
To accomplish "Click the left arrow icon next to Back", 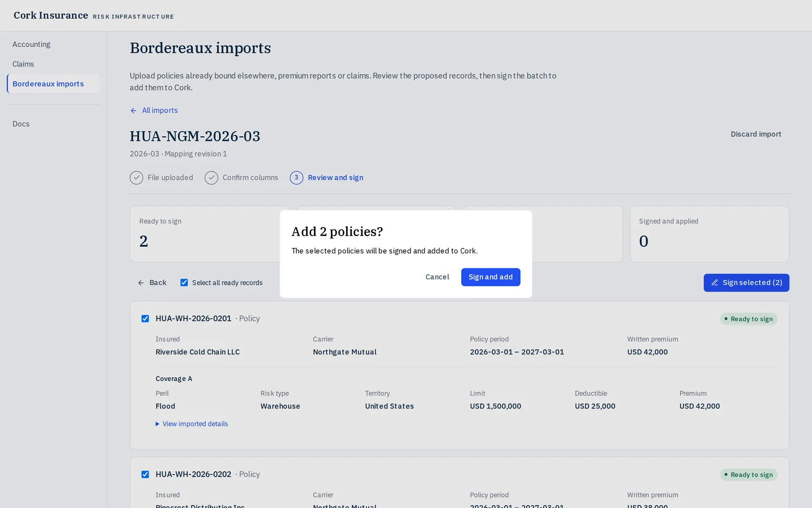I will click(x=141, y=283).
